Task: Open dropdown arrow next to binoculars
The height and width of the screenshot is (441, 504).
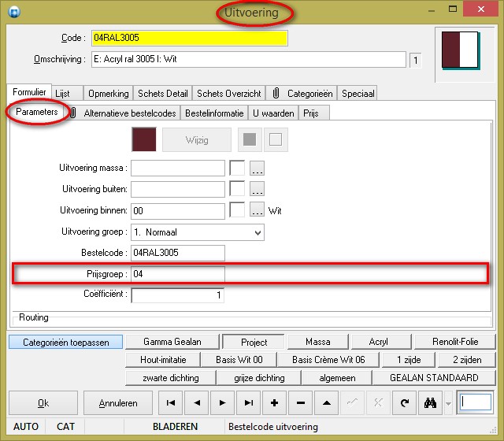Action: [448, 403]
